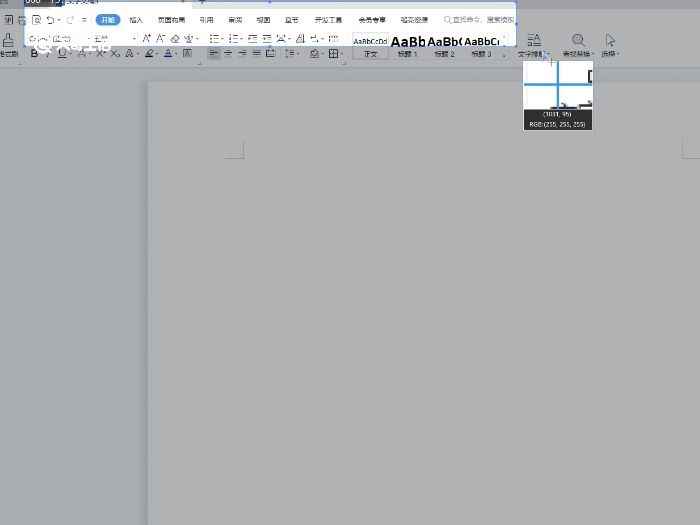This screenshot has height=525, width=700.
Task: Apply text effects with the outlined A
Action: point(129,54)
